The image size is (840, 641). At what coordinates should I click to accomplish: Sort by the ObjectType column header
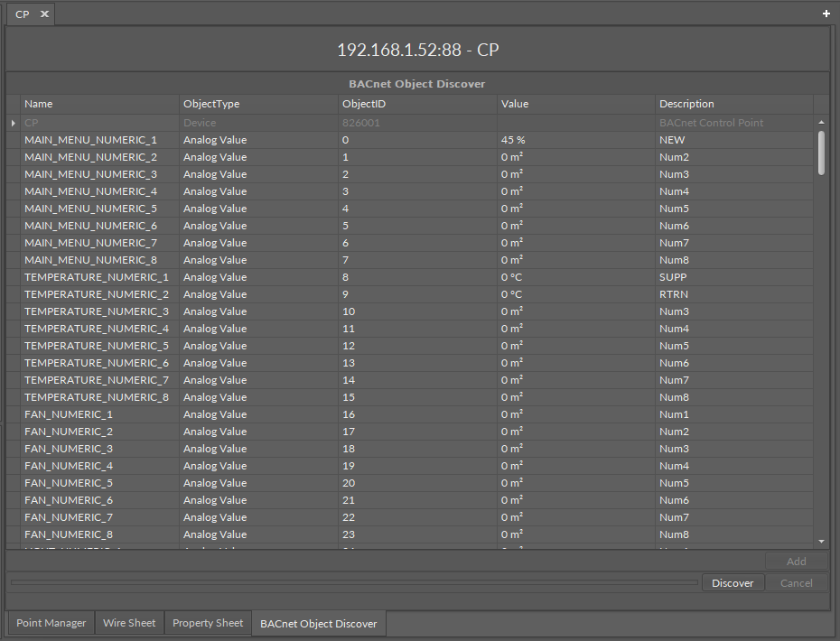(x=258, y=104)
